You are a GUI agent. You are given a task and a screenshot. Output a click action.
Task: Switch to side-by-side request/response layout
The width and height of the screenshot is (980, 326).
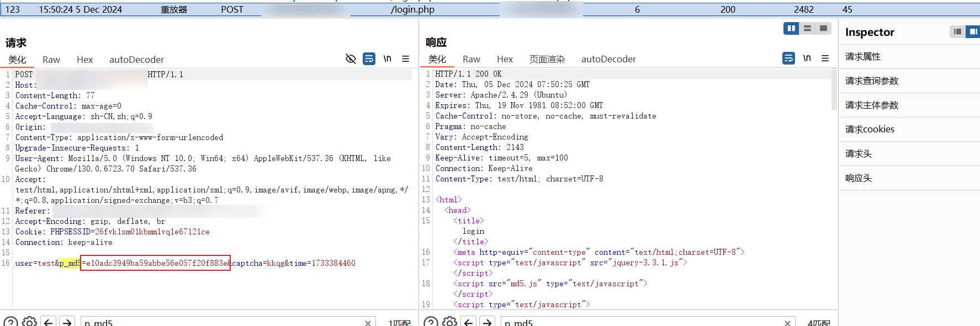tap(791, 28)
